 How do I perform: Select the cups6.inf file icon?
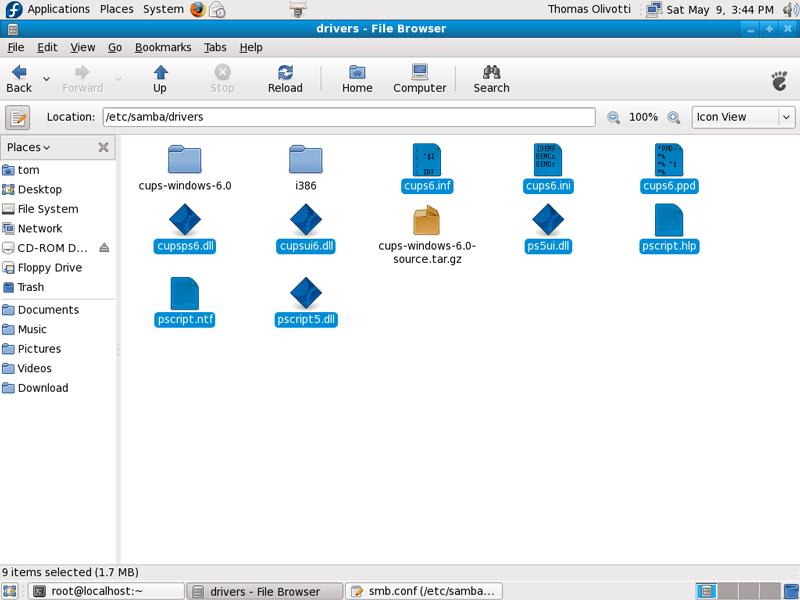click(427, 160)
